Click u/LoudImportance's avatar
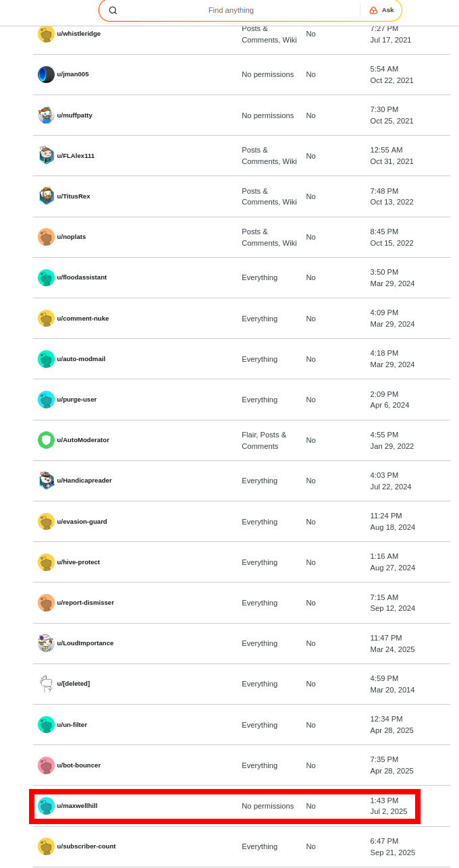 tap(46, 643)
